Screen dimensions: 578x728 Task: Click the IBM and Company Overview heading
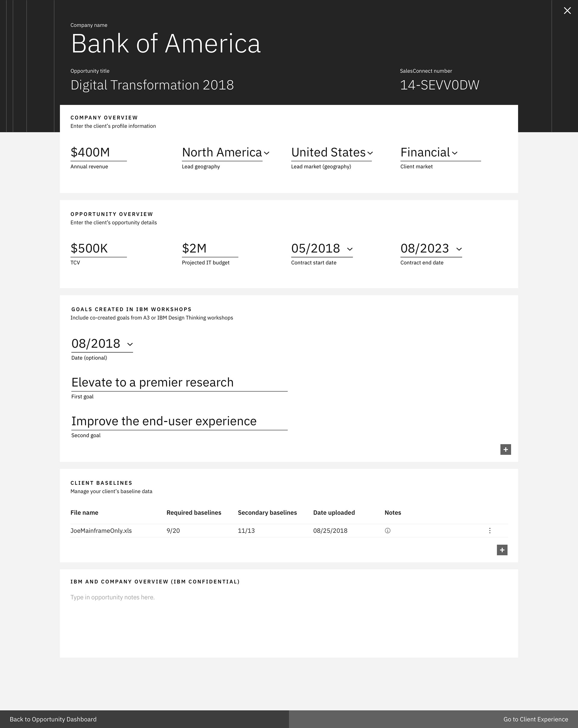[x=155, y=581]
